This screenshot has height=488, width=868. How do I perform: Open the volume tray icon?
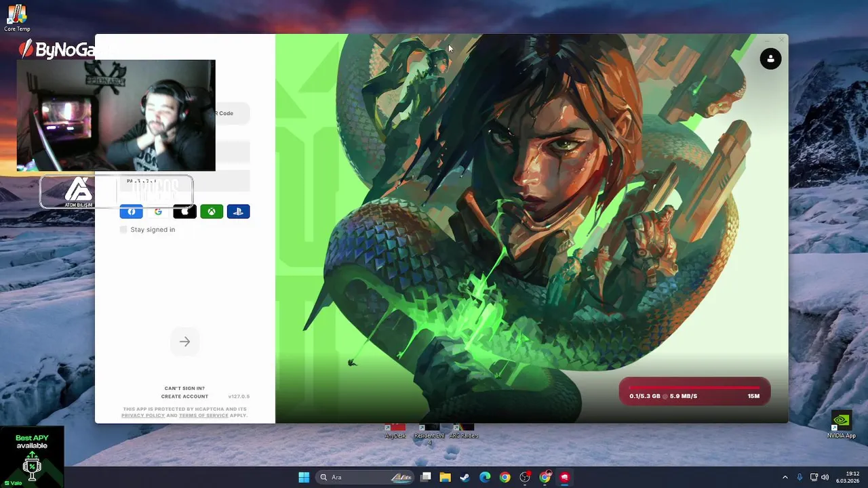[825, 477]
